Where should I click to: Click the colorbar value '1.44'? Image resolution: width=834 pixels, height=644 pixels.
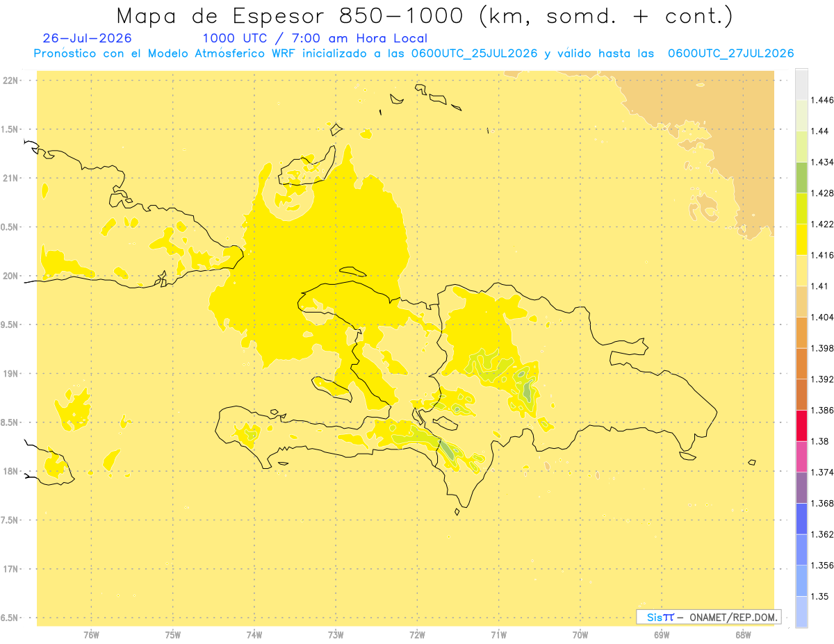pyautogui.click(x=820, y=131)
